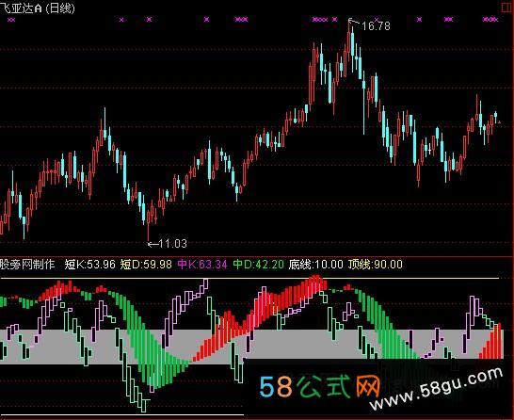The width and height of the screenshot is (514, 420).
Task: Click the 16.78 high price label
Action: (x=376, y=26)
